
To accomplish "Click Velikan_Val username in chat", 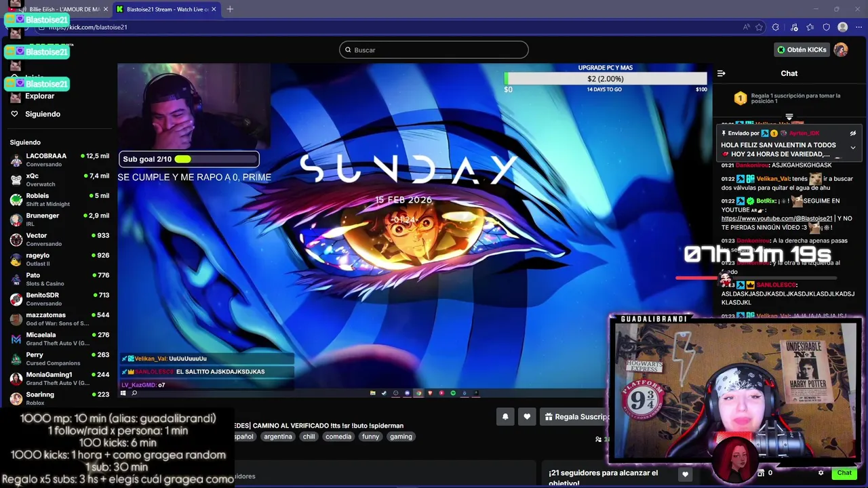I will (x=772, y=179).
